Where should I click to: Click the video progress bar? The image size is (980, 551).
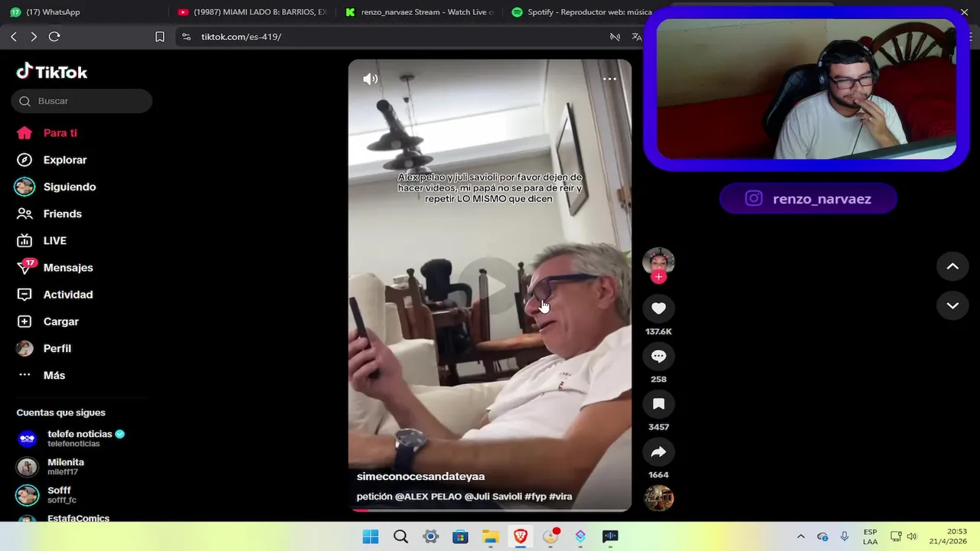[490, 510]
